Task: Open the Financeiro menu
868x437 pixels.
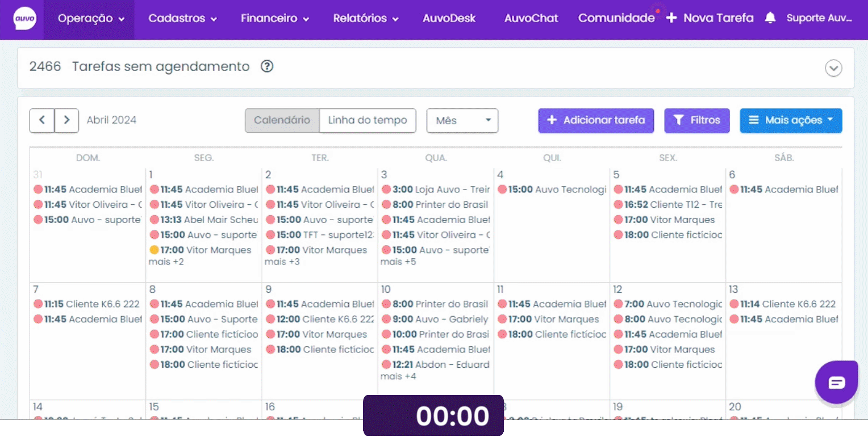Action: pyautogui.click(x=275, y=18)
